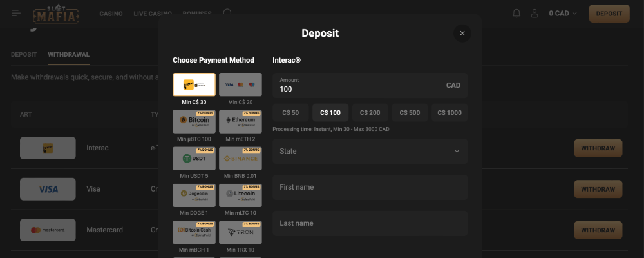Click WITHDRAW button for Visa
This screenshot has width=644, height=258.
click(x=598, y=189)
